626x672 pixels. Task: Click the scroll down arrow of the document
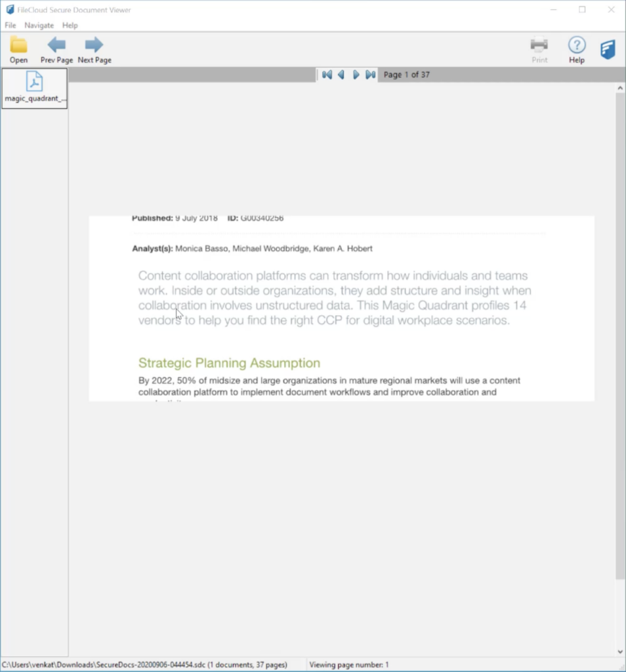coord(620,652)
